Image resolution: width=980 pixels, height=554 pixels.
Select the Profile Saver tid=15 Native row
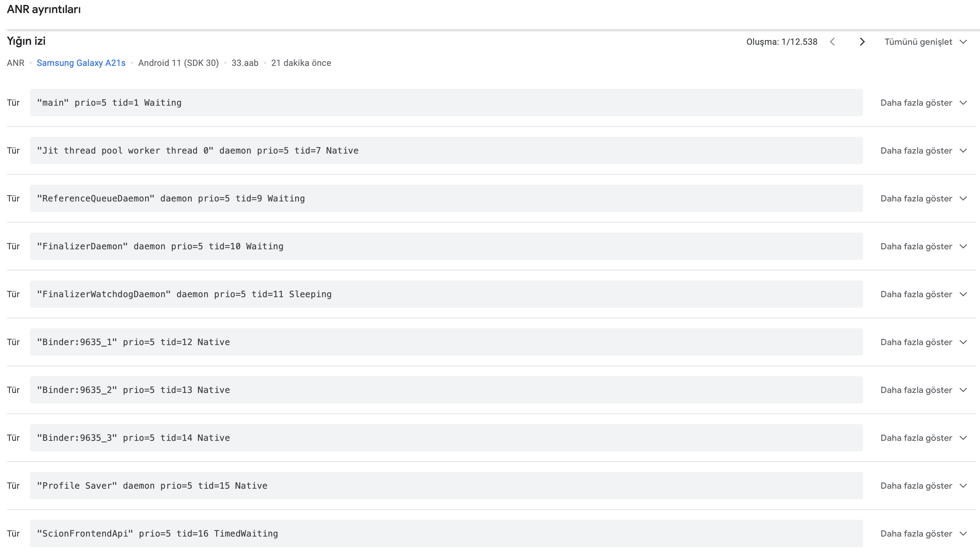point(446,486)
